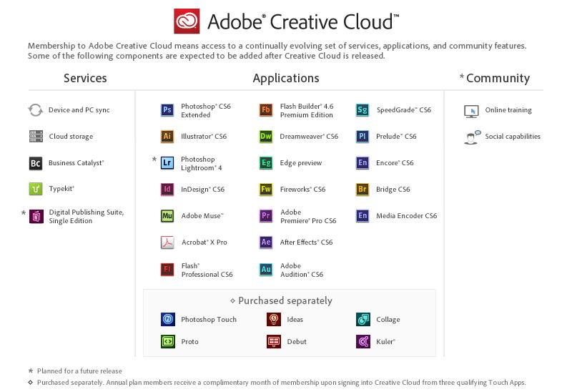The width and height of the screenshot is (572, 392).
Task: Click the Acrobat X Pro icon
Action: coord(167,242)
